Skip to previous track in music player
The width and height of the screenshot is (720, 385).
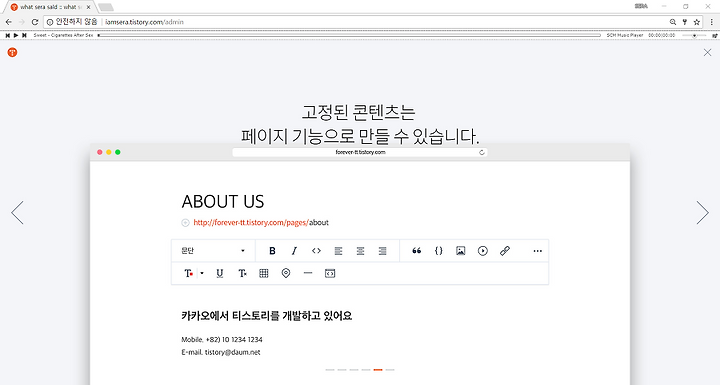(7, 35)
